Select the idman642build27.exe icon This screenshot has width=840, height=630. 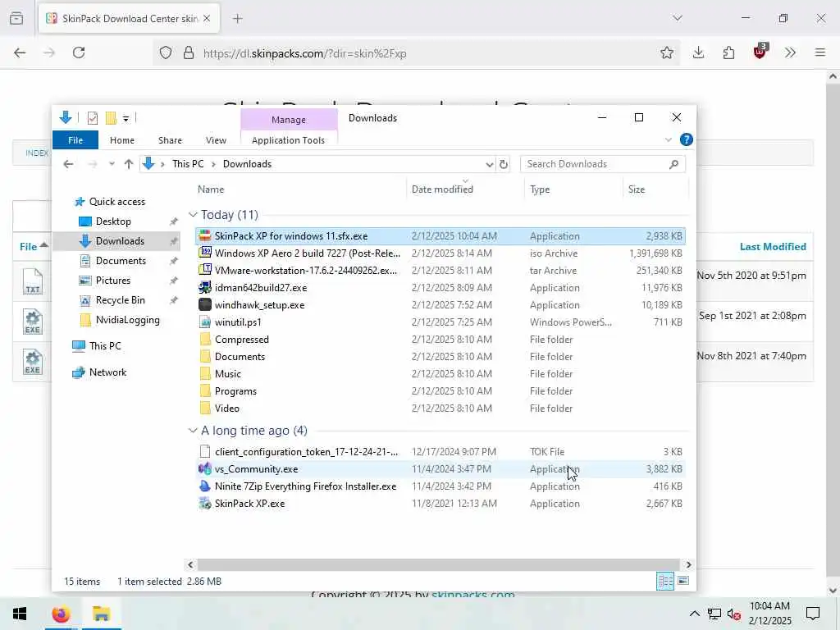(204, 288)
